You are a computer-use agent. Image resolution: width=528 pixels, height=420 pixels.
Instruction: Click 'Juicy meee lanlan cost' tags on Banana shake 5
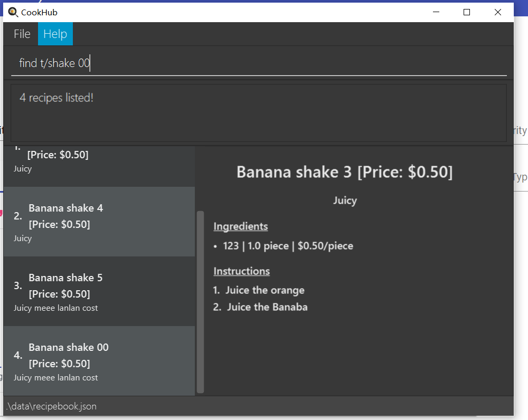tap(55, 308)
